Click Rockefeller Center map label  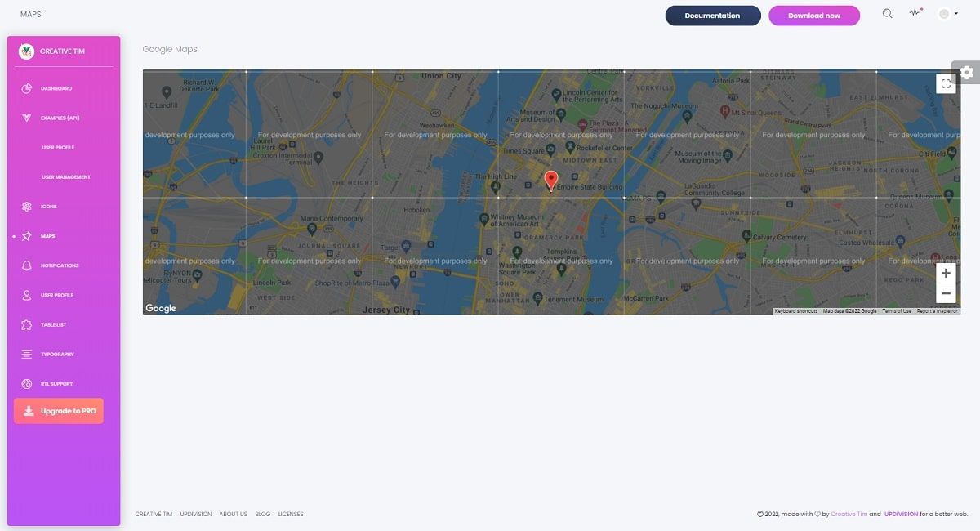pyautogui.click(x=604, y=148)
